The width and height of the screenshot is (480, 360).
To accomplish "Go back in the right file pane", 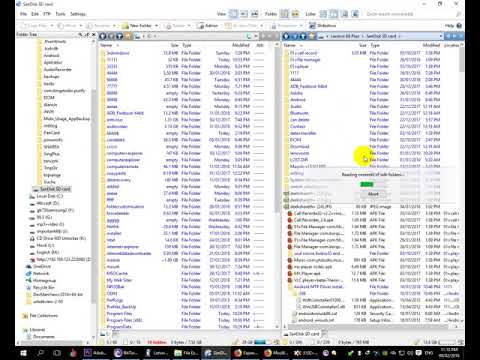I will pos(287,36).
